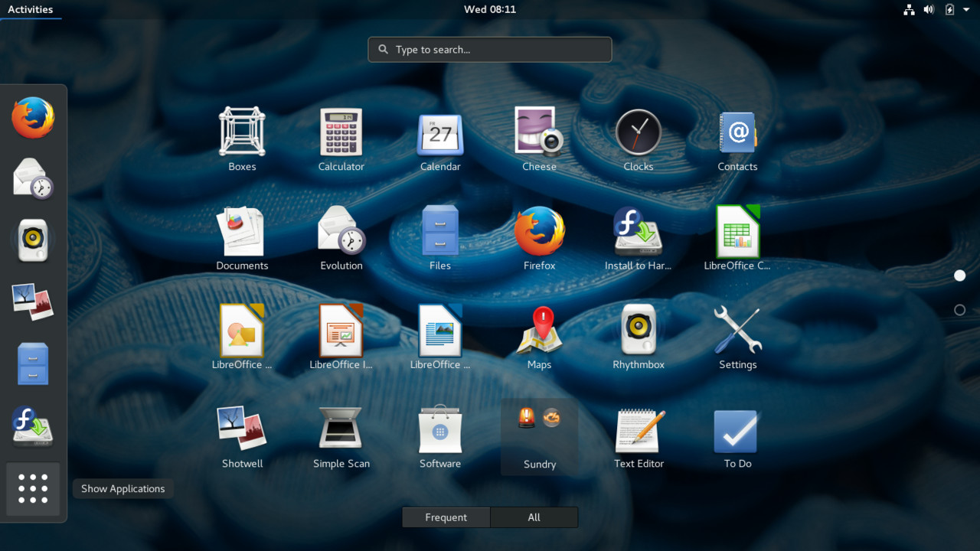Image resolution: width=980 pixels, height=551 pixels.
Task: Launch LibreOffice Impress
Action: pos(341,337)
